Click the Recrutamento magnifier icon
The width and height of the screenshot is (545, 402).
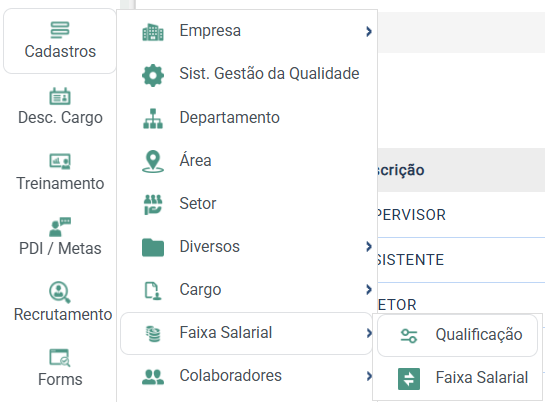(x=60, y=292)
